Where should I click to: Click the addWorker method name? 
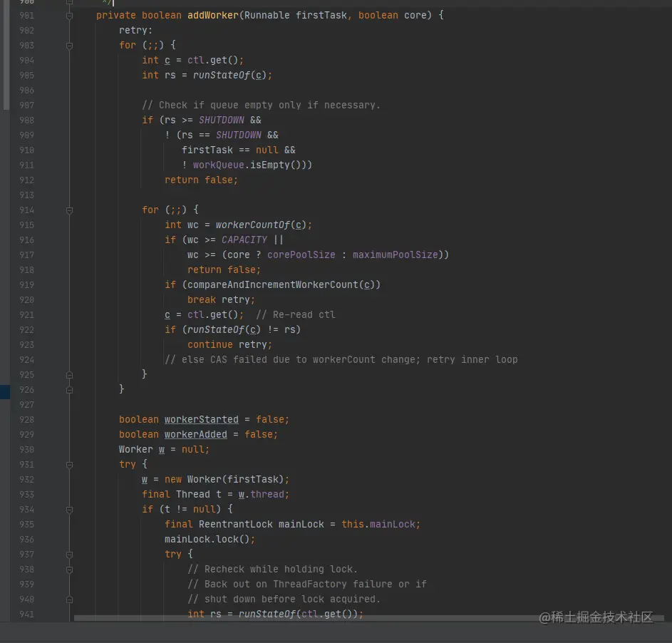coord(213,16)
